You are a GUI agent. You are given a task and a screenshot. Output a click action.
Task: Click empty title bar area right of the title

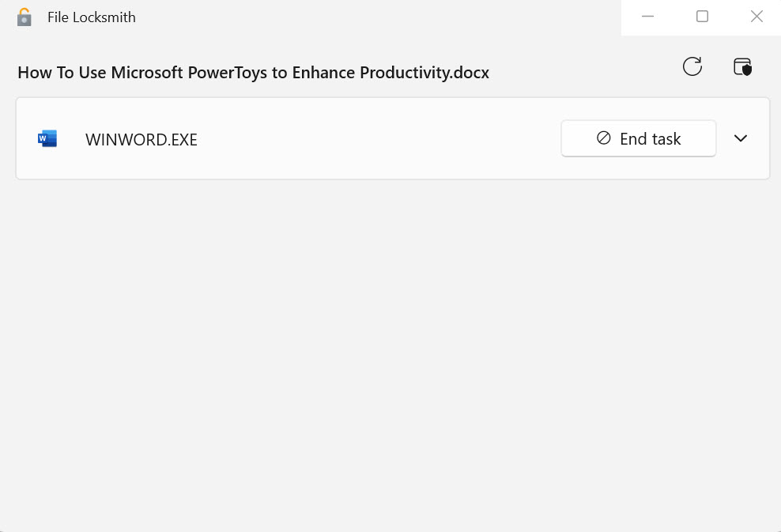coord(379,17)
